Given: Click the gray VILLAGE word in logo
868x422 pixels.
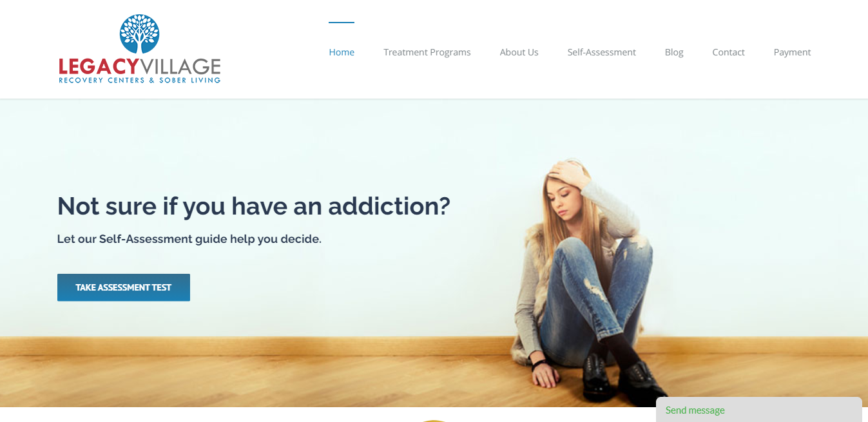Looking at the screenshot, I should coord(180,66).
